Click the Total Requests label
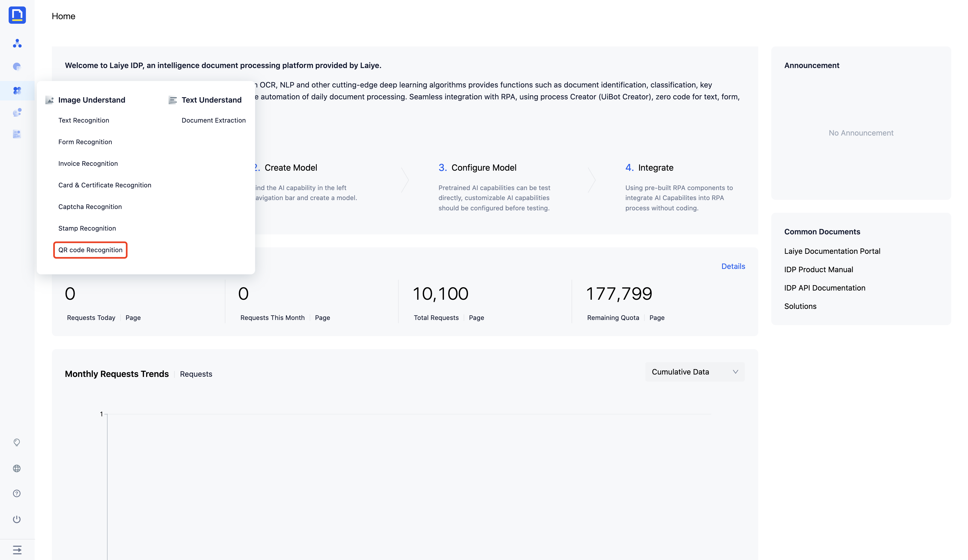Viewport: 968px width, 560px height. 436,318
